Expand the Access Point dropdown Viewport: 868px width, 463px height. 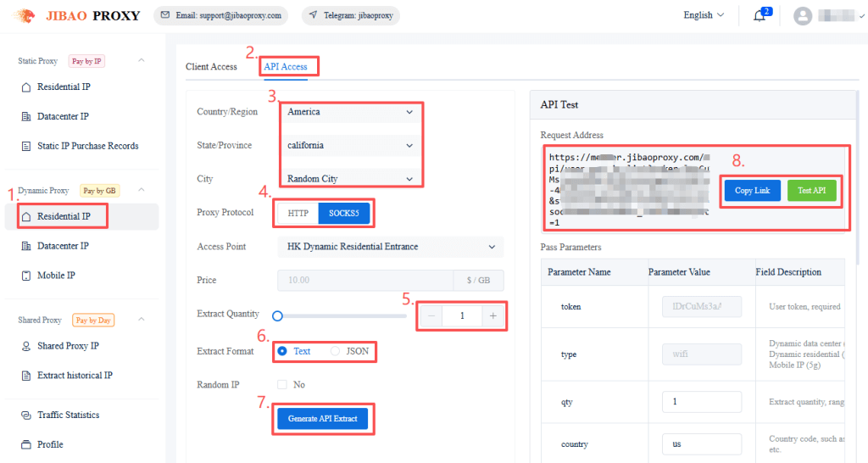point(390,247)
